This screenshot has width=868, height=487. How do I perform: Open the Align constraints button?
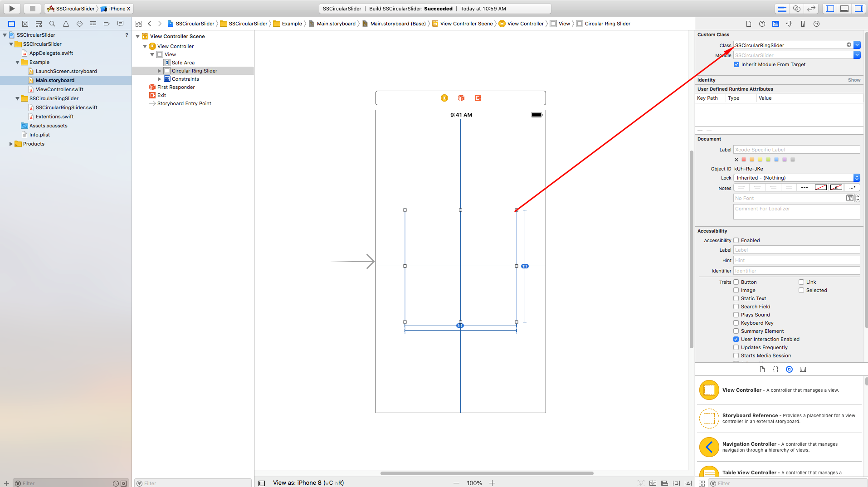click(x=665, y=483)
